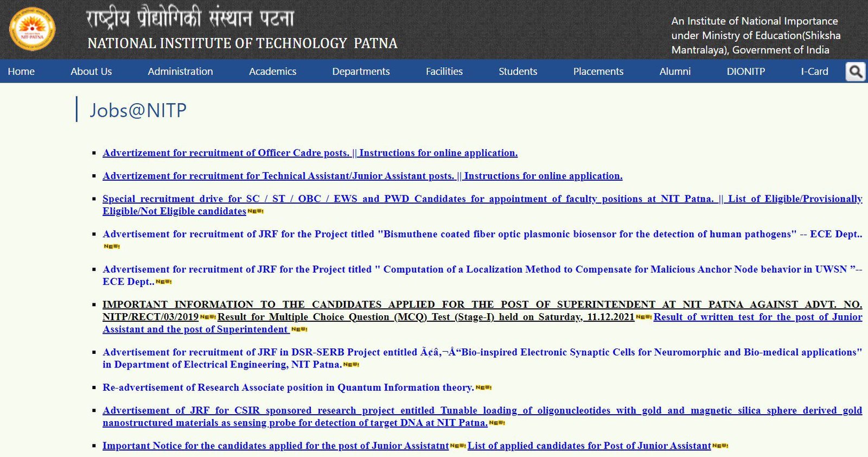868x457 pixels.
Task: Go to the Departments menu
Action: click(361, 72)
